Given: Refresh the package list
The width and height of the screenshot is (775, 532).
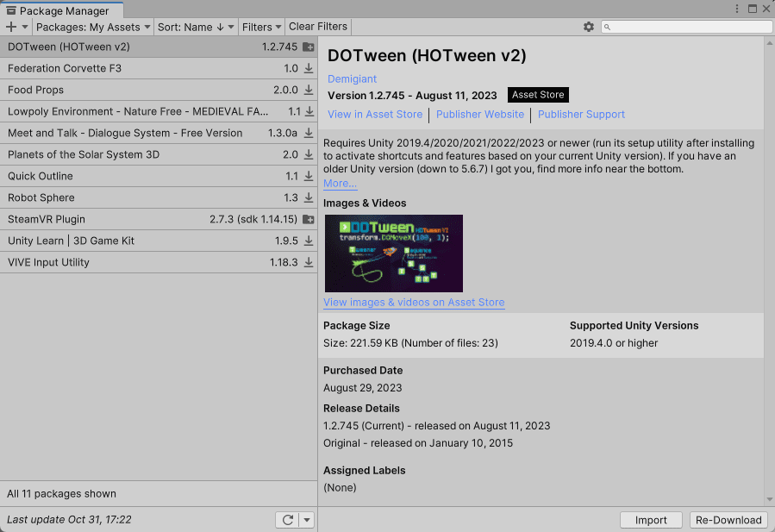Looking at the screenshot, I should point(288,520).
